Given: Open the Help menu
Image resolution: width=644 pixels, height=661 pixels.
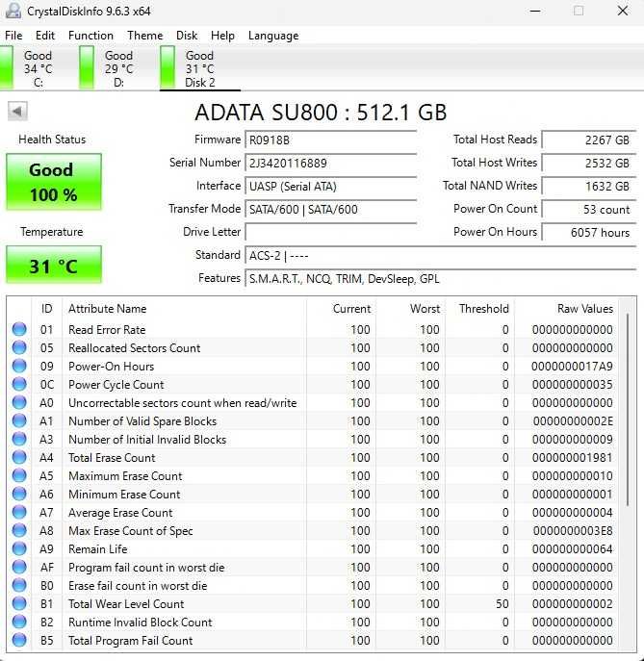Looking at the screenshot, I should point(222,36).
